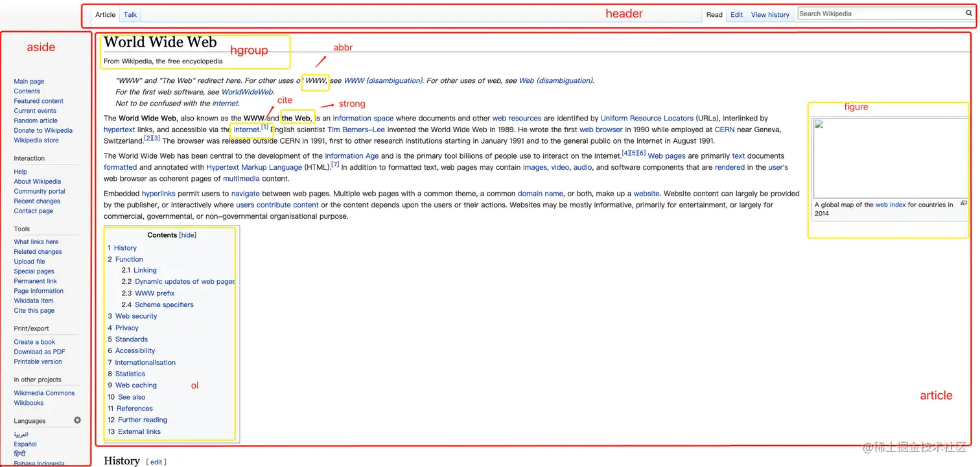Open the Wikibooks link
This screenshot has width=980, height=467.
(29, 403)
